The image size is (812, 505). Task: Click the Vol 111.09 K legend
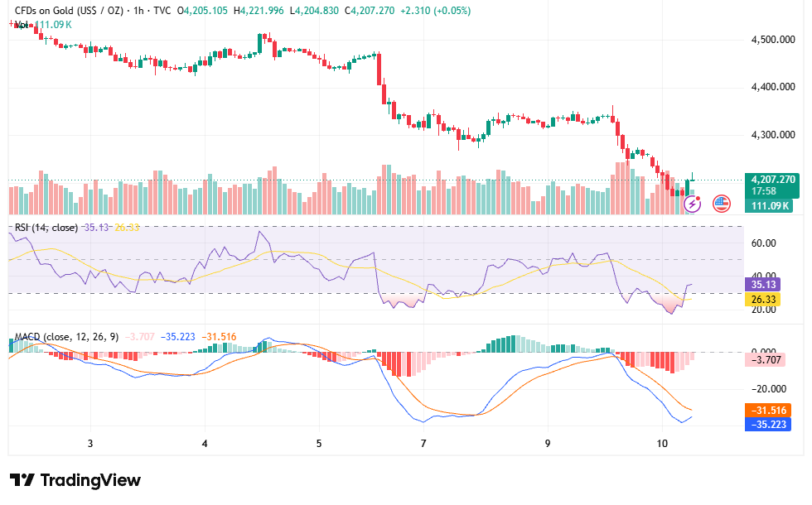coord(43,25)
